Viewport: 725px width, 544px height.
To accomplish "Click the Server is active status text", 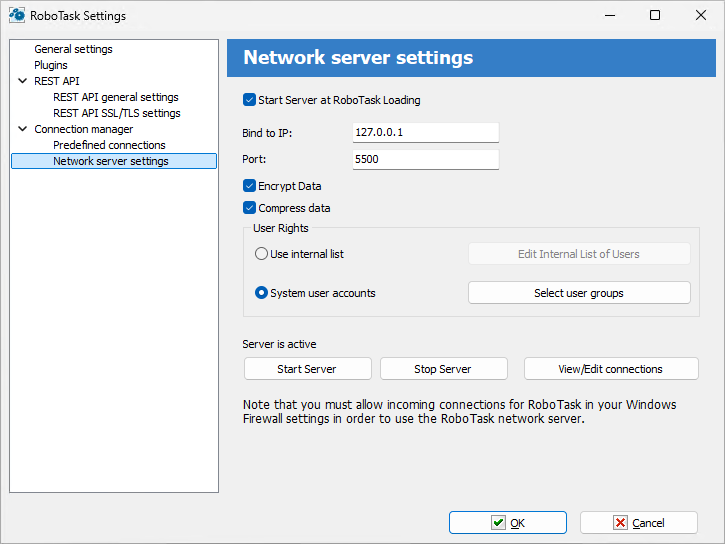I will click(x=279, y=344).
